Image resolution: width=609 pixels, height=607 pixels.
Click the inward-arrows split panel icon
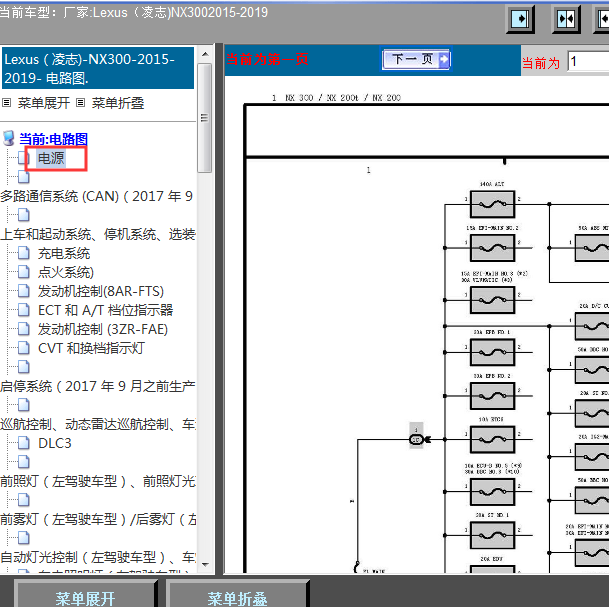566,19
